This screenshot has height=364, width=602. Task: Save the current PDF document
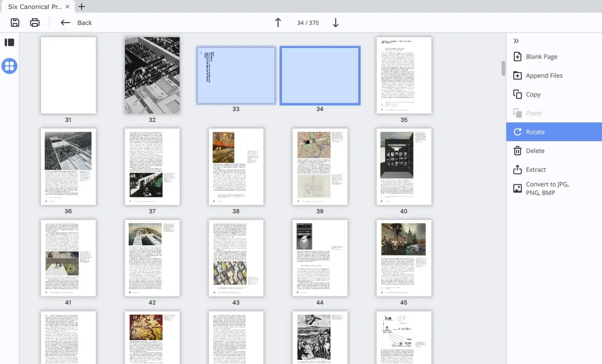pos(14,23)
